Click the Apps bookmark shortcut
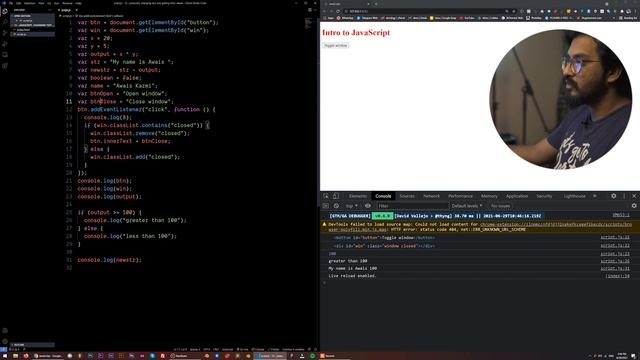Image resolution: width=640 pixels, height=360 pixels. pyautogui.click(x=329, y=18)
